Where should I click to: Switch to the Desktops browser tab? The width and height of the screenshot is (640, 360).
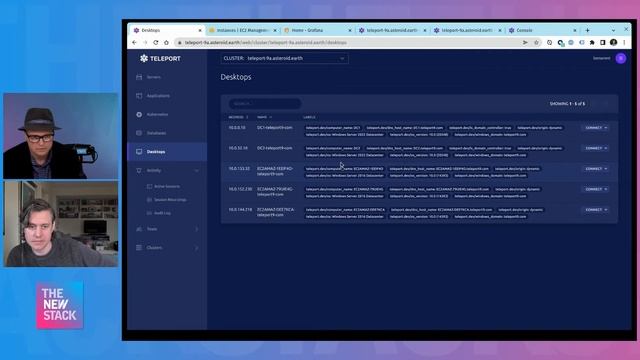[x=167, y=30]
